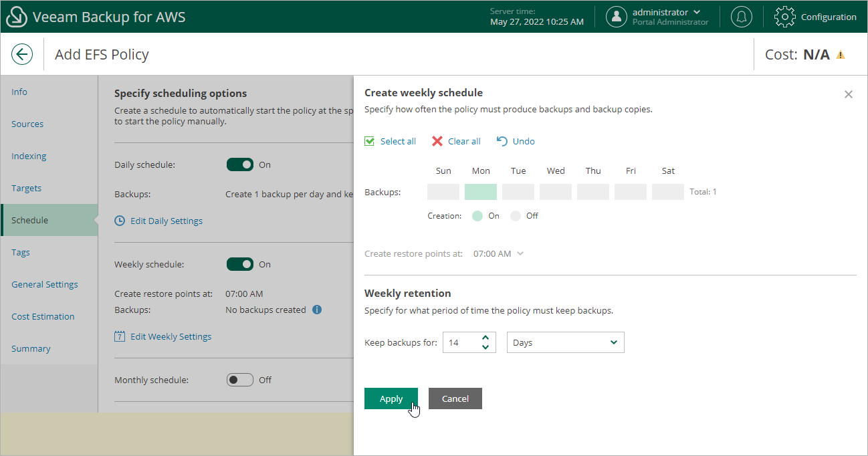Toggle Saturday backup cell
Image resolution: width=868 pixels, height=456 pixels.
coord(668,192)
